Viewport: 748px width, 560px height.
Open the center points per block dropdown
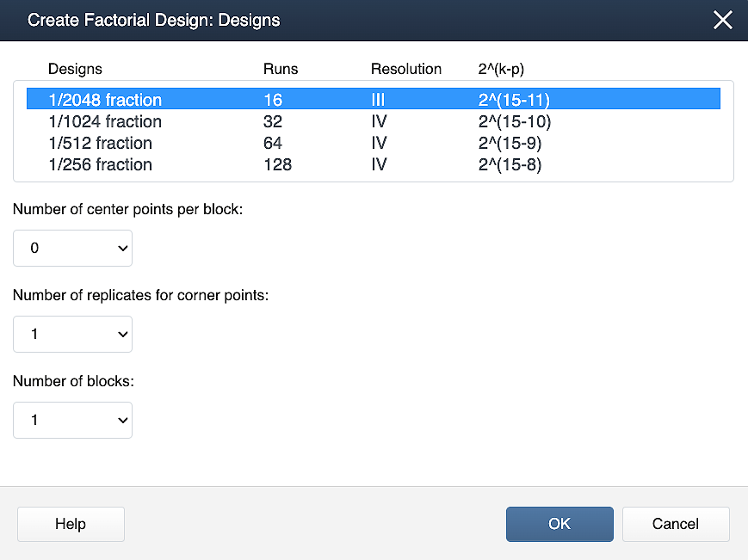[72, 248]
